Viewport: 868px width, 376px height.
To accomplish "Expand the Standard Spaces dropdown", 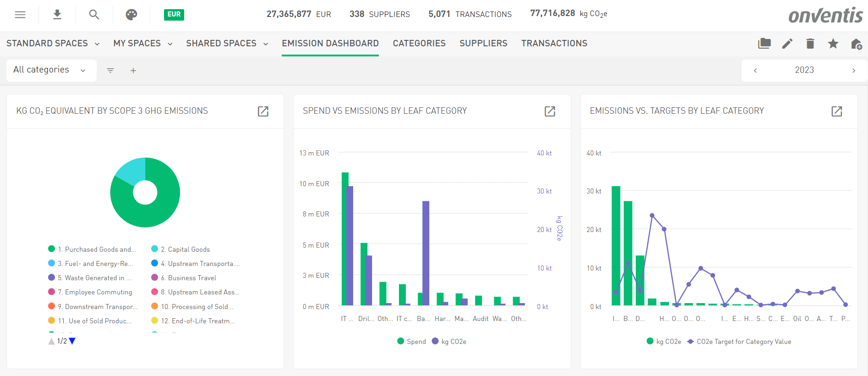I will (x=53, y=44).
